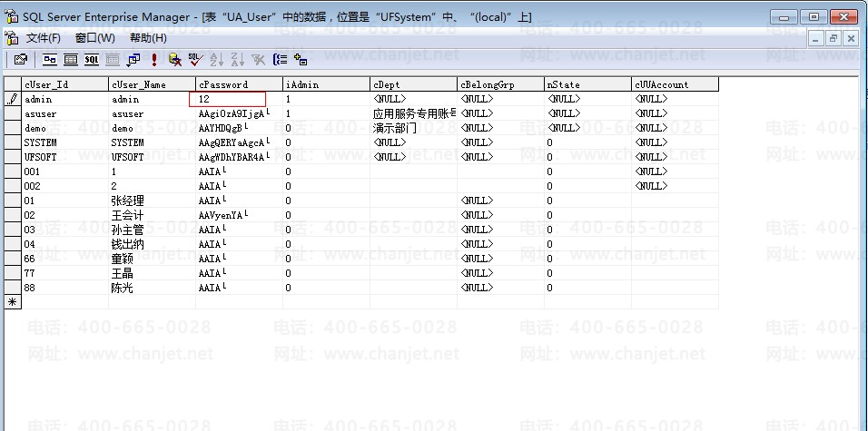Click the Run query exclamation icon

coord(154,60)
